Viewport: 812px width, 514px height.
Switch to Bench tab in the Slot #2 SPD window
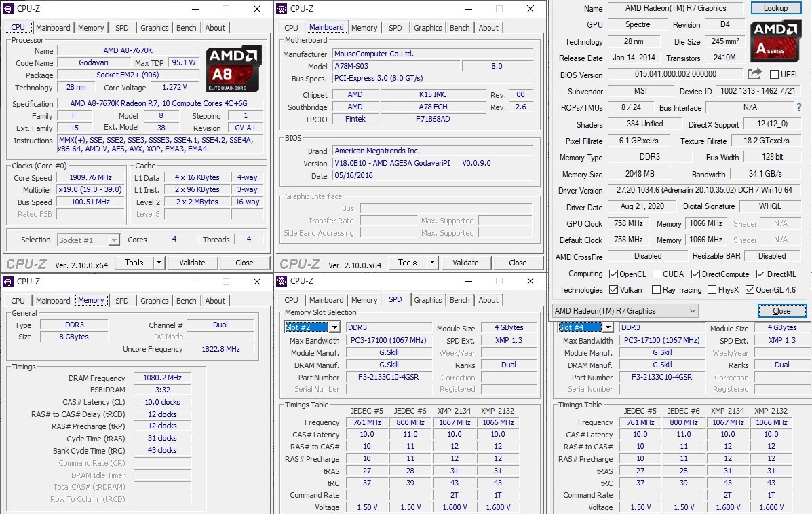pyautogui.click(x=460, y=300)
